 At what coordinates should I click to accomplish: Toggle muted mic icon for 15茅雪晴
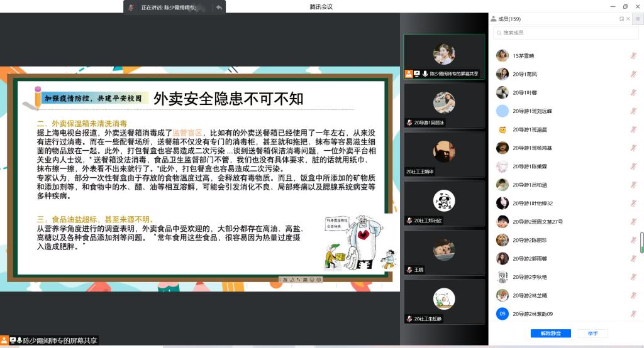(x=633, y=56)
